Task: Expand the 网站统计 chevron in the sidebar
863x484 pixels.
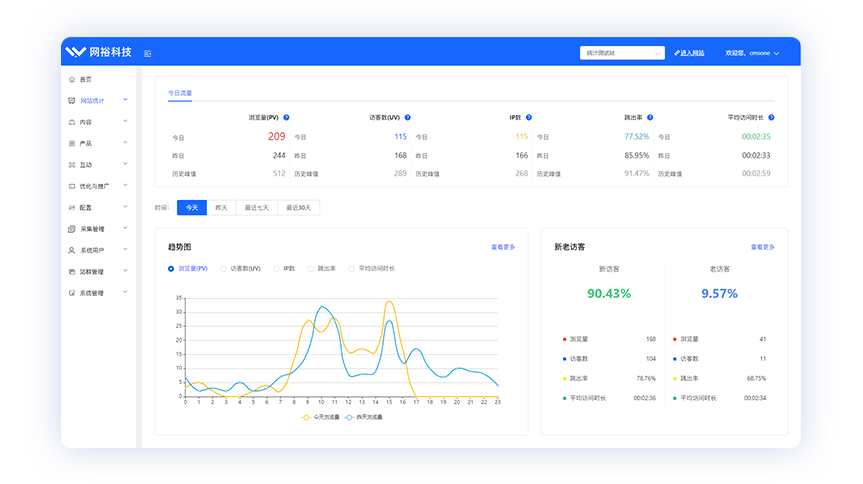Action: coord(125,100)
